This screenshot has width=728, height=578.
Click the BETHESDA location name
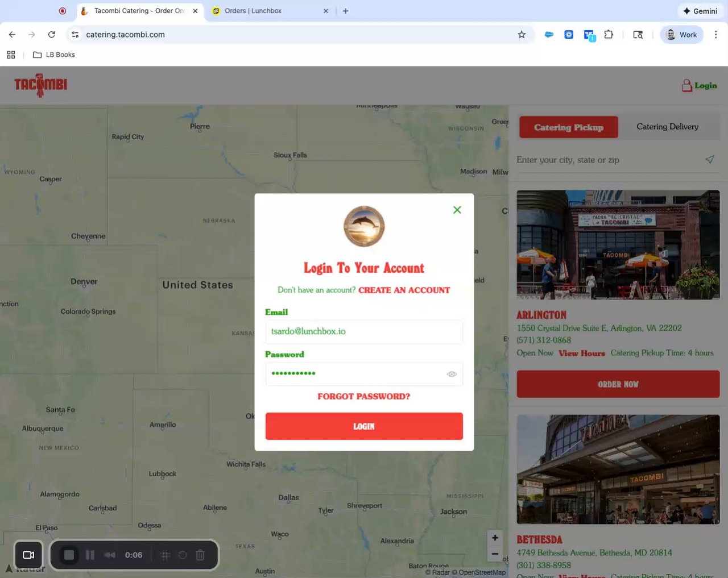point(539,539)
